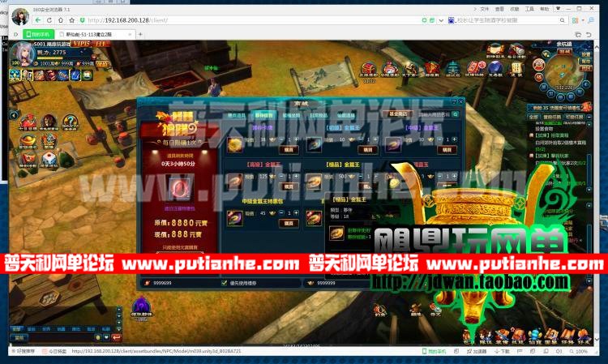Buy the [初級] 金蠶王 item
This screenshot has height=364, width=608.
pos(367,150)
